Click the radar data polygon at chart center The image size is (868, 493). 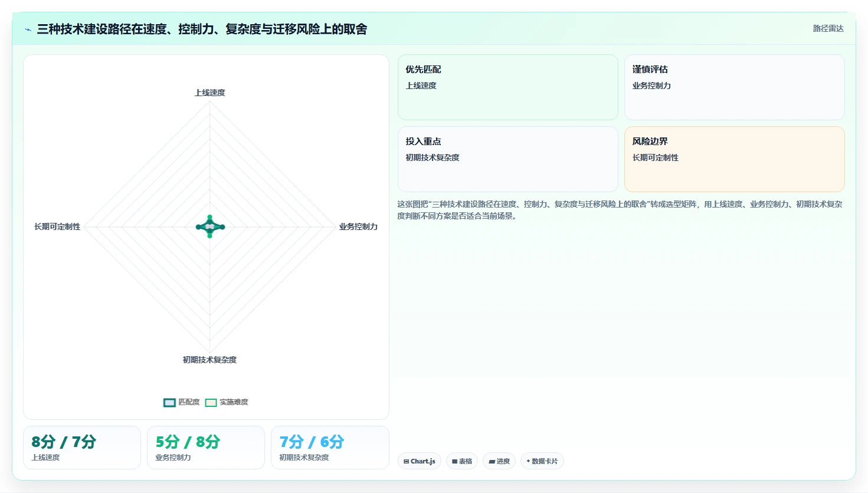pos(210,226)
